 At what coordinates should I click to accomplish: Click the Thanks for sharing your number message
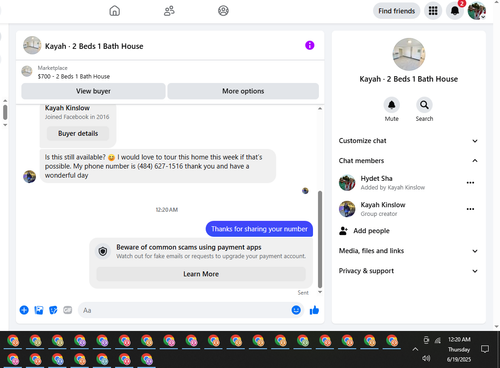click(x=259, y=229)
